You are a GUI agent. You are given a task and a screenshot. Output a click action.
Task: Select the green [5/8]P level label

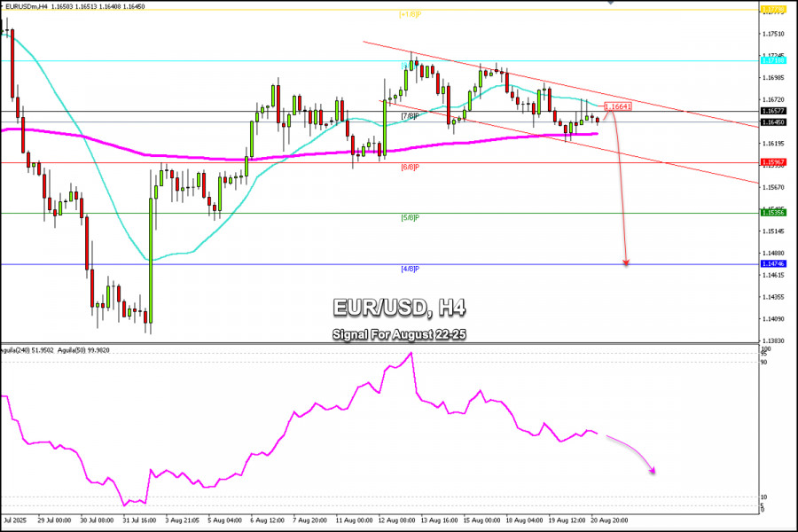click(411, 218)
